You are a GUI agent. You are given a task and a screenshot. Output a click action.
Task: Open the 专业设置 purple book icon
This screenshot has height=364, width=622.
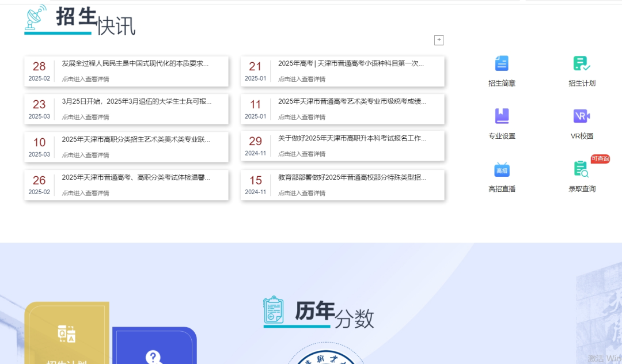(x=502, y=116)
